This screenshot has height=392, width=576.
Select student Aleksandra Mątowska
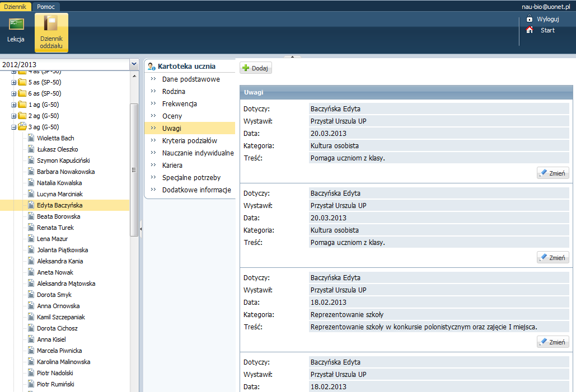pyautogui.click(x=66, y=284)
